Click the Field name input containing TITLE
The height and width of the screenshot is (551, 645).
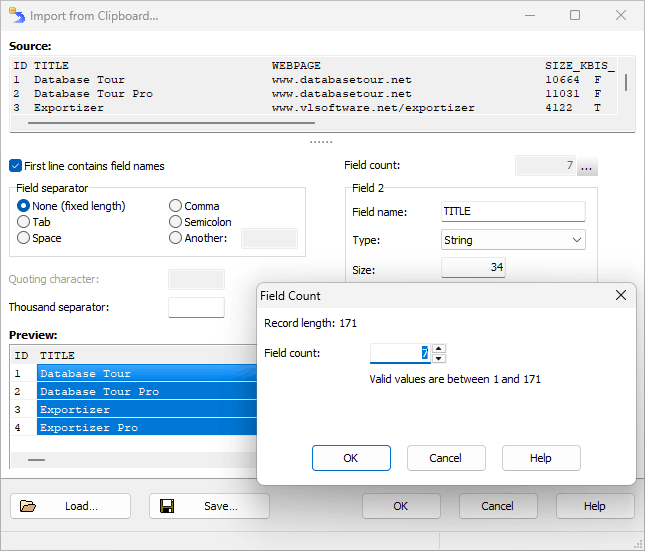tap(513, 212)
